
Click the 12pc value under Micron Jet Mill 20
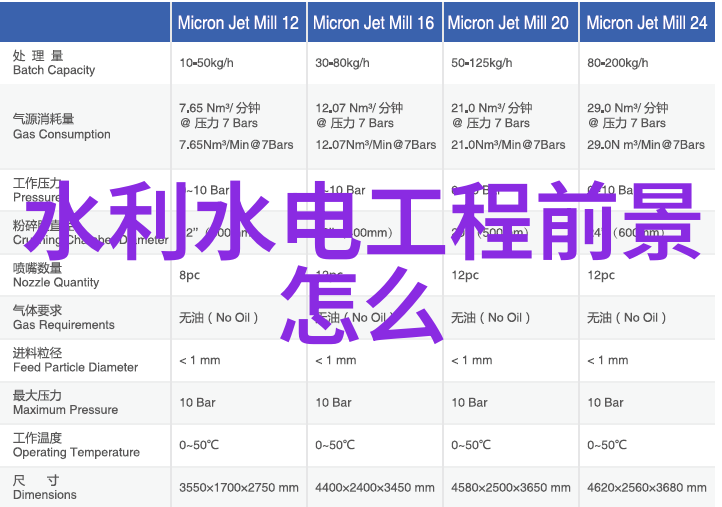(x=465, y=275)
